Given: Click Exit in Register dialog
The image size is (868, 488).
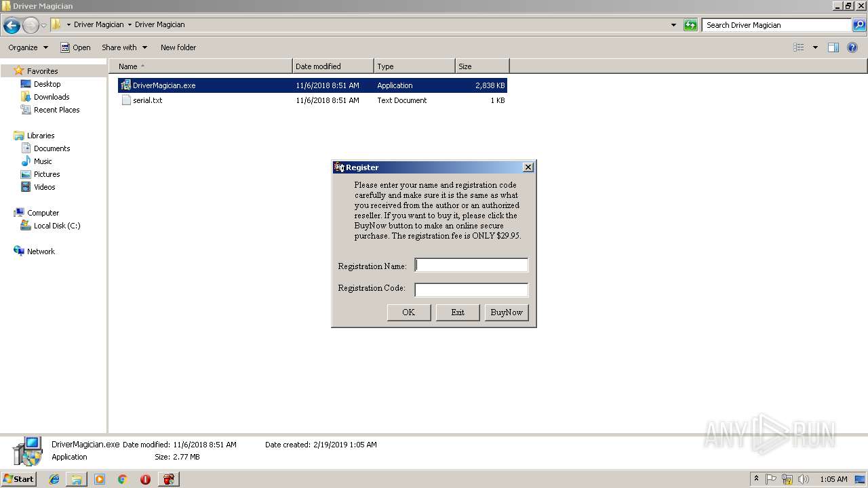Looking at the screenshot, I should pos(458,312).
